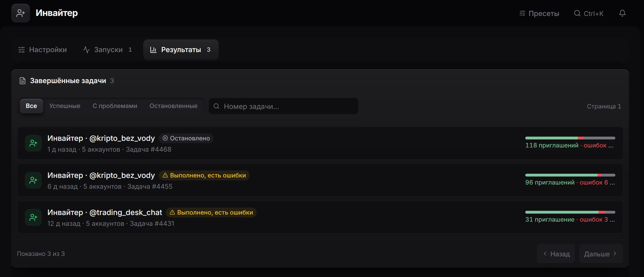Filter by Успешные tasks

click(65, 106)
